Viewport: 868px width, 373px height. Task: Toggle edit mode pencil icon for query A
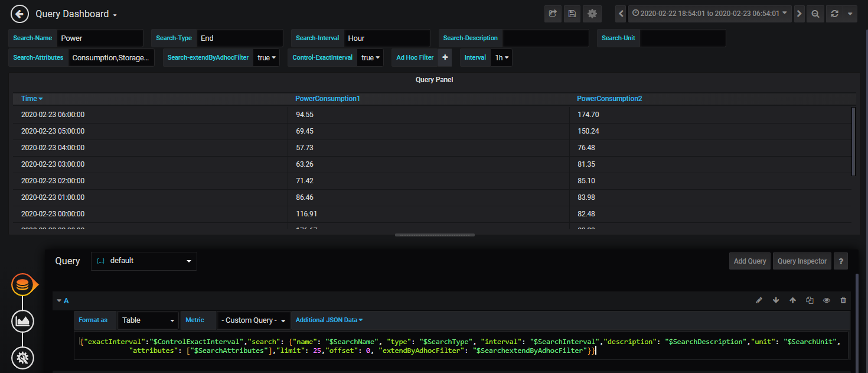pos(759,300)
